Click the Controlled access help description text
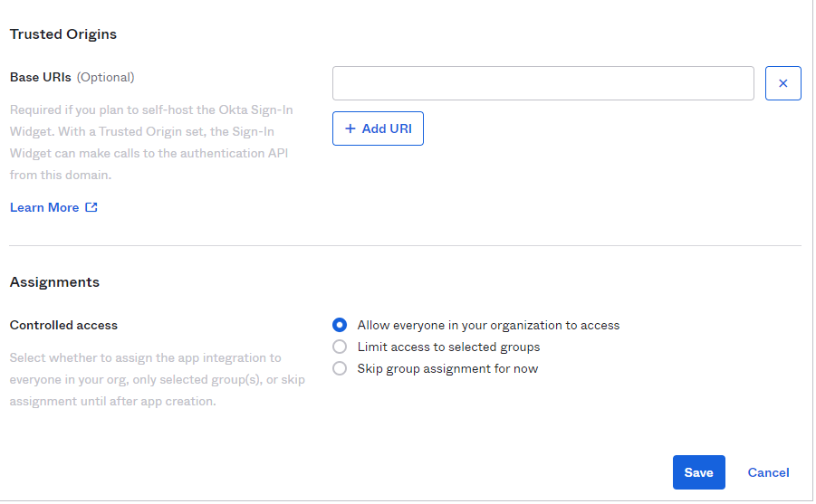 157,379
